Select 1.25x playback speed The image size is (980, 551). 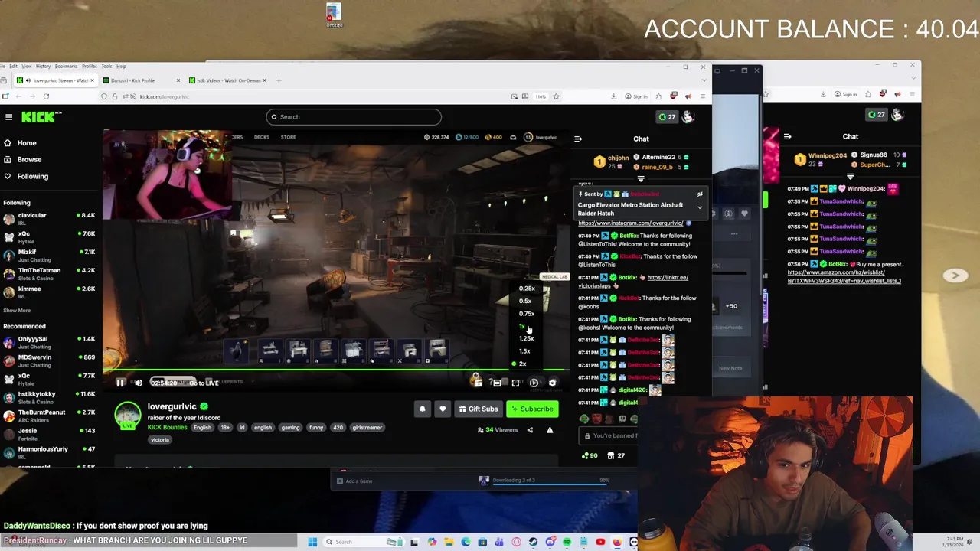[526, 338]
